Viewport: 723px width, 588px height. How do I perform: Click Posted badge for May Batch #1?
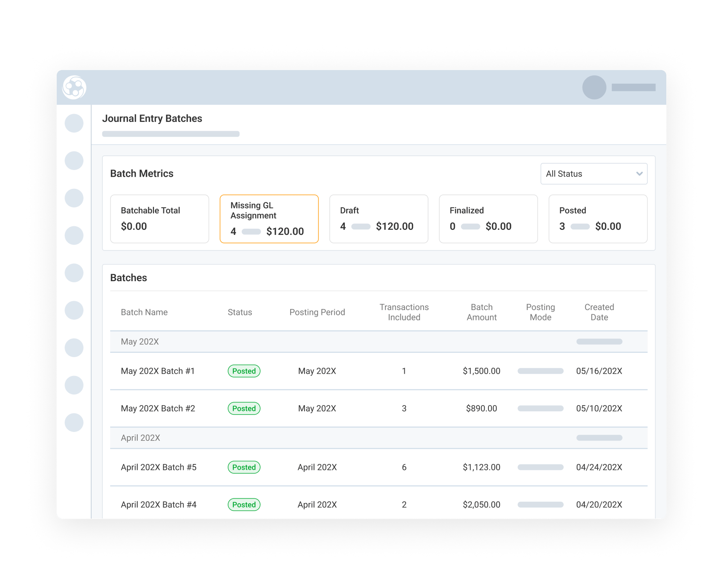point(244,371)
